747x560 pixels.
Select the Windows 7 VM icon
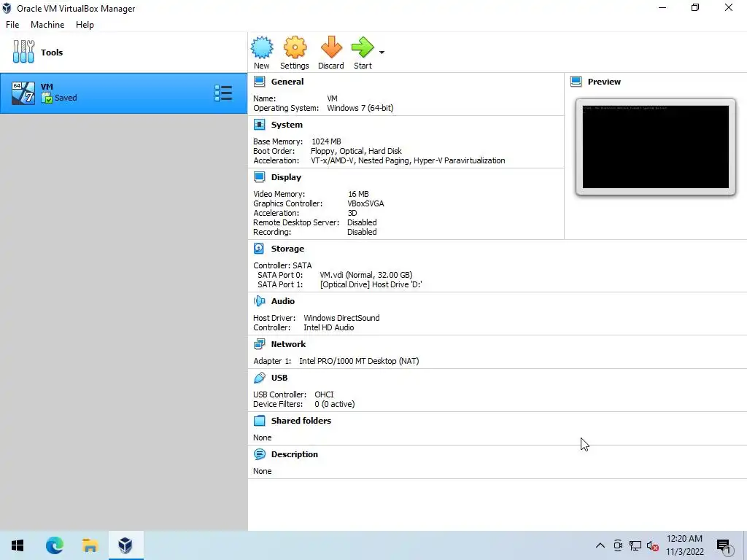point(23,93)
